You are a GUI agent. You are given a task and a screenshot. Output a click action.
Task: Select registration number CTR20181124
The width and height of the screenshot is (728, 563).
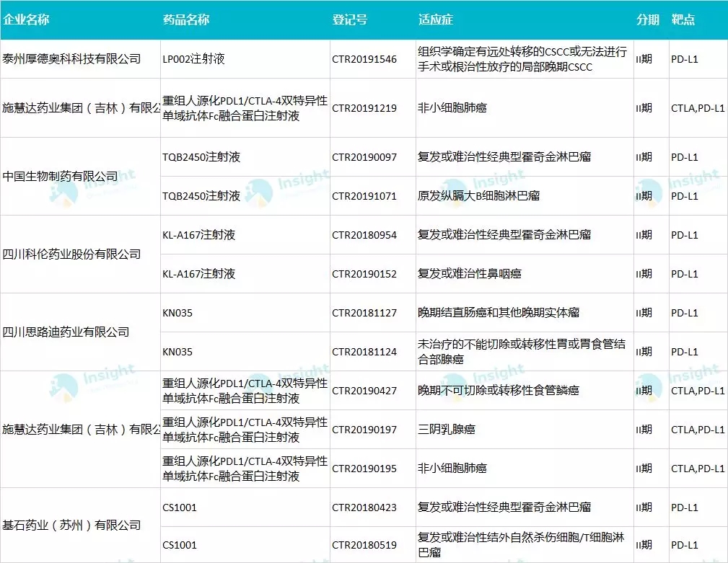coord(364,353)
